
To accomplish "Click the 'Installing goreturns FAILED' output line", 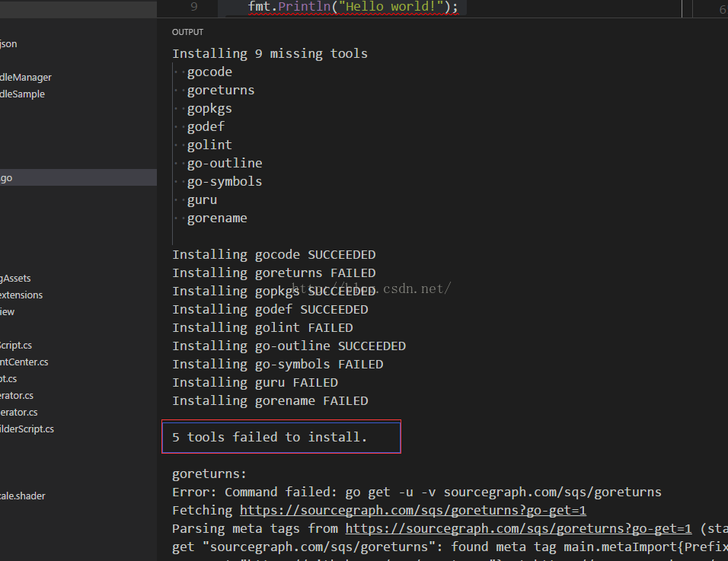I will click(273, 273).
